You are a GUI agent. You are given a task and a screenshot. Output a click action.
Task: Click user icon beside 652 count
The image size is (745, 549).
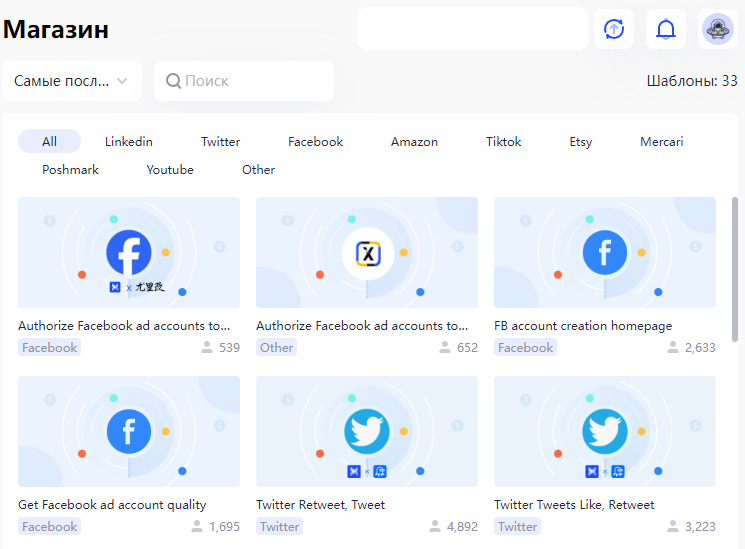(445, 347)
